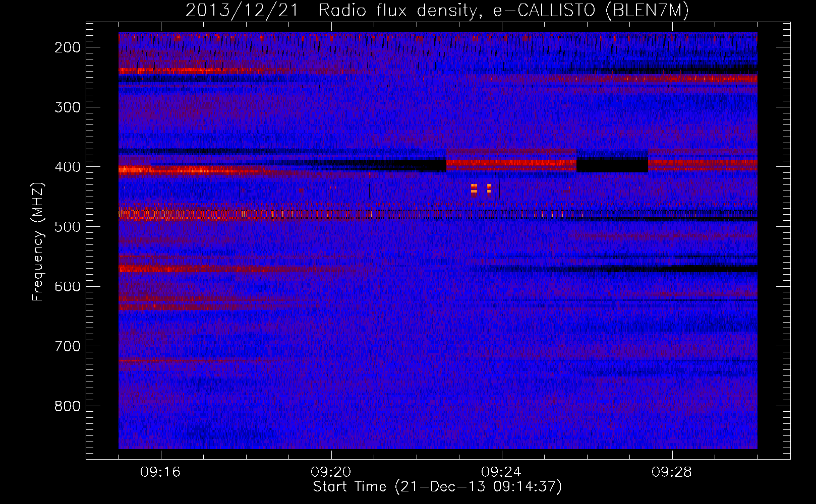The image size is (816, 504).
Task: Click the 800 frequency tick label
Action: click(x=67, y=406)
